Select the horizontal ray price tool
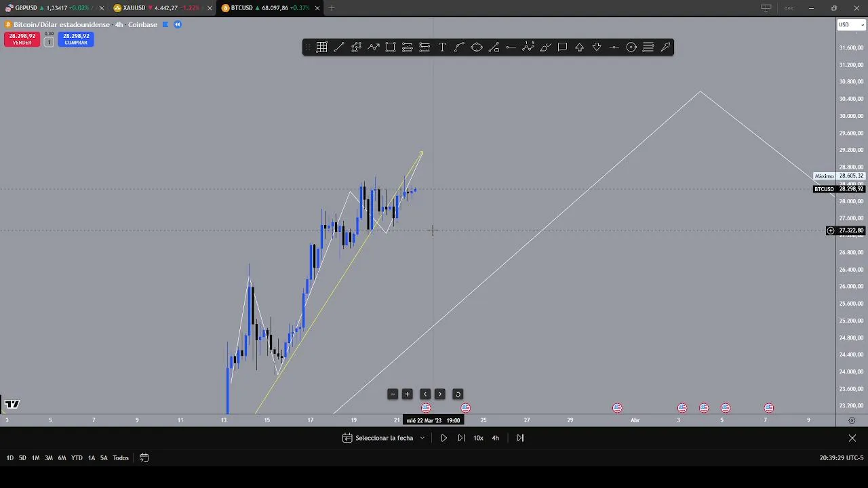Screen dimensions: 868x488 [614, 47]
